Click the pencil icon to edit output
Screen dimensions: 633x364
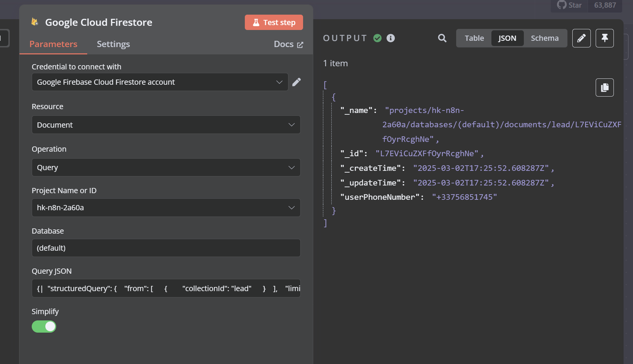[x=581, y=38]
